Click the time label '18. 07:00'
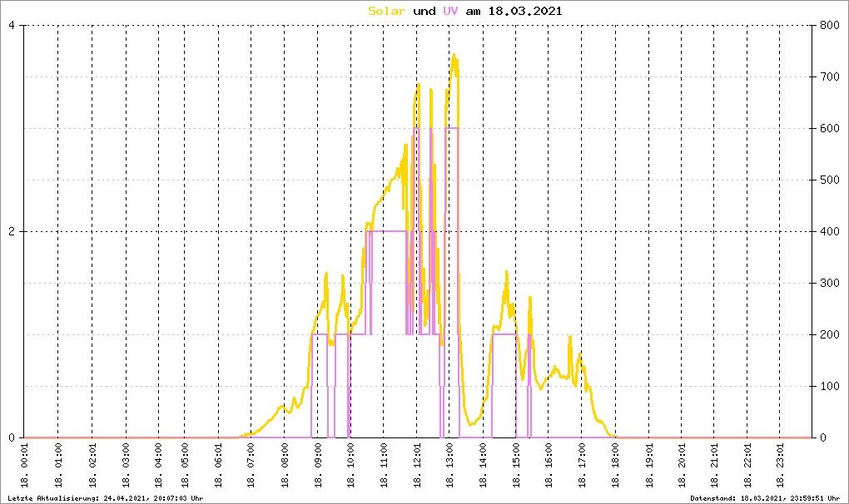Viewport: 849px width, 504px height. [x=251, y=466]
